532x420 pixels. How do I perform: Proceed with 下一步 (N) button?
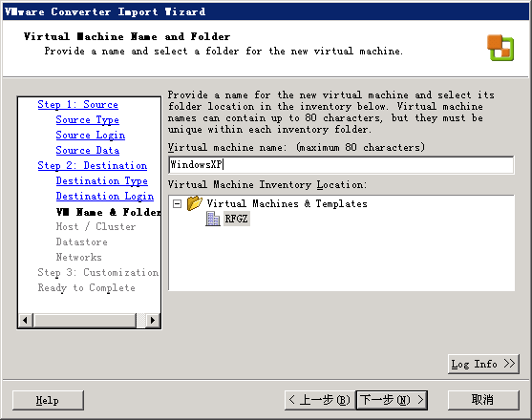(x=392, y=400)
